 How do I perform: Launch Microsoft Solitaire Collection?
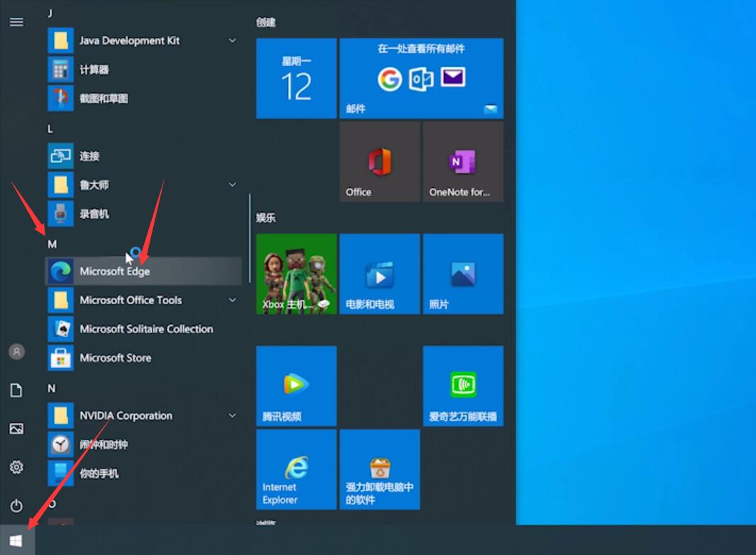144,329
